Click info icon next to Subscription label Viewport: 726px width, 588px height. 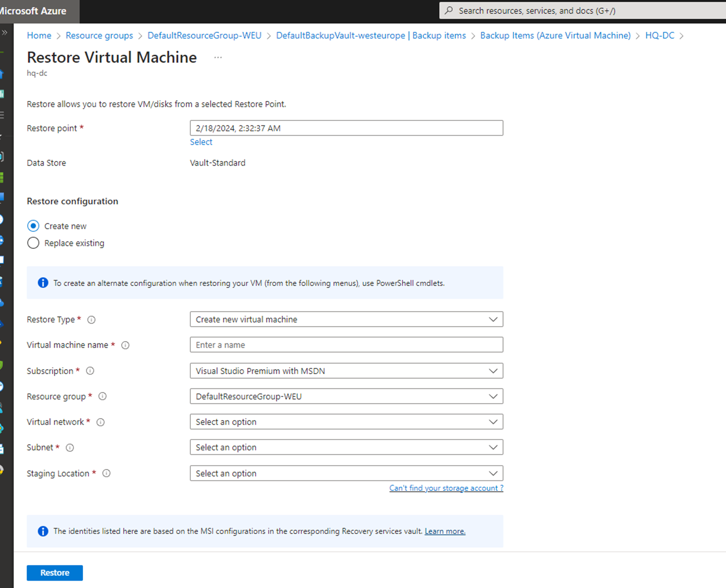point(90,371)
